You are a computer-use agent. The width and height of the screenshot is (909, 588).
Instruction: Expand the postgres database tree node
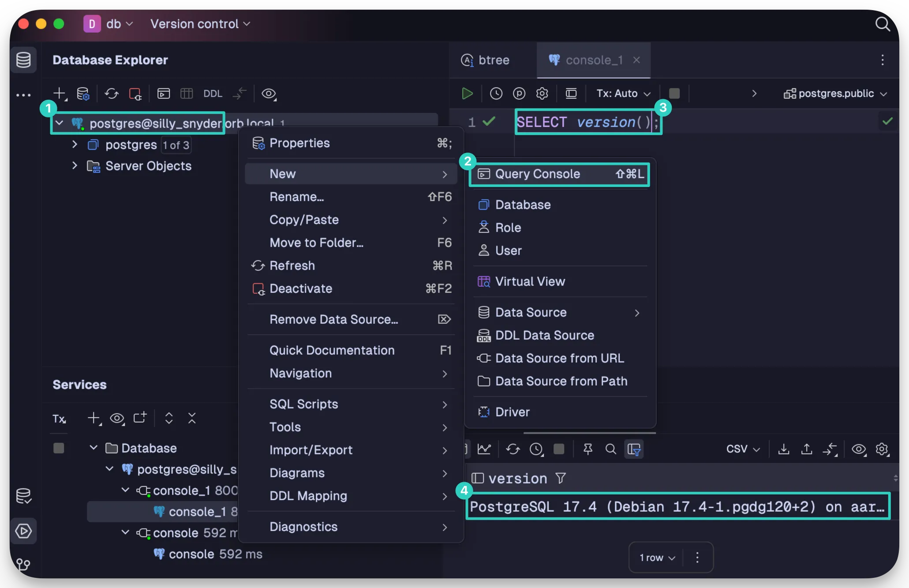[x=75, y=145]
